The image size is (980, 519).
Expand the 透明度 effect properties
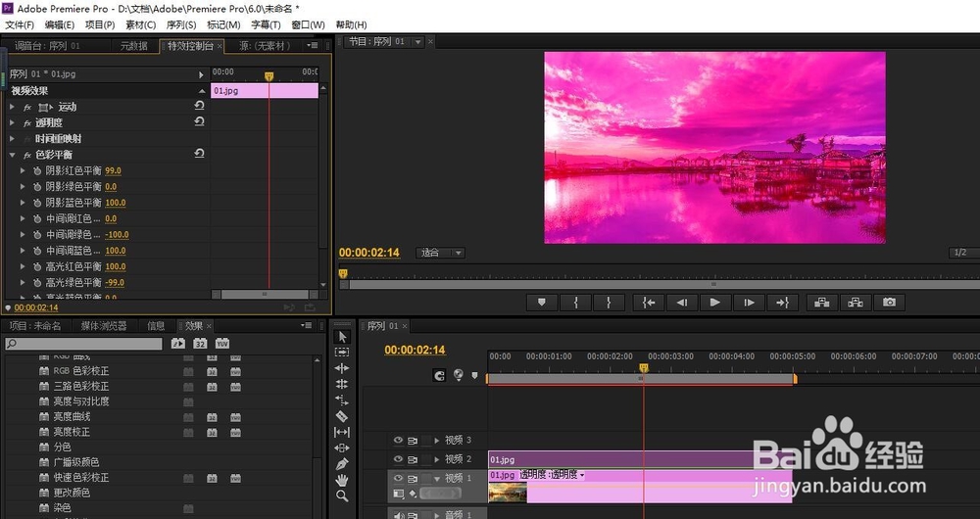pyautogui.click(x=13, y=123)
